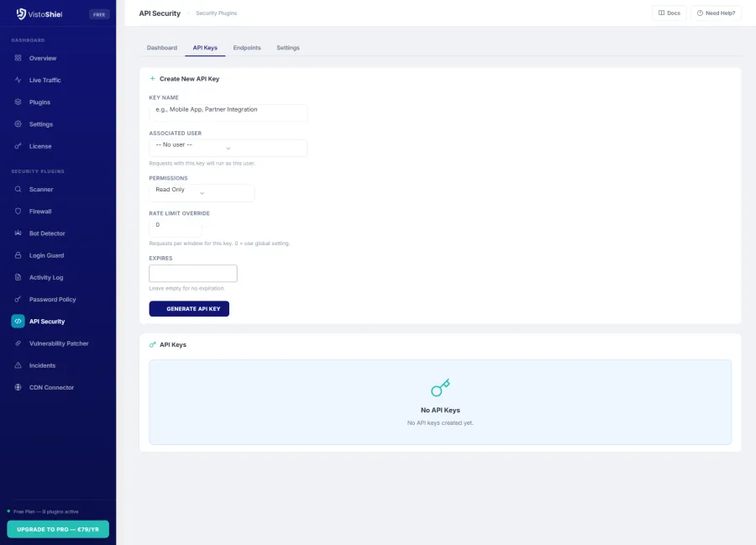The width and height of the screenshot is (756, 545).
Task: Click Upgrade to Pro
Action: tap(58, 529)
